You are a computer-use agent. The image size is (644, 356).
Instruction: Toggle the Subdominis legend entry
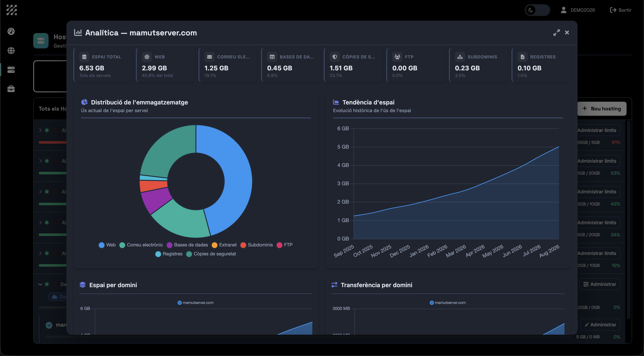(x=256, y=245)
